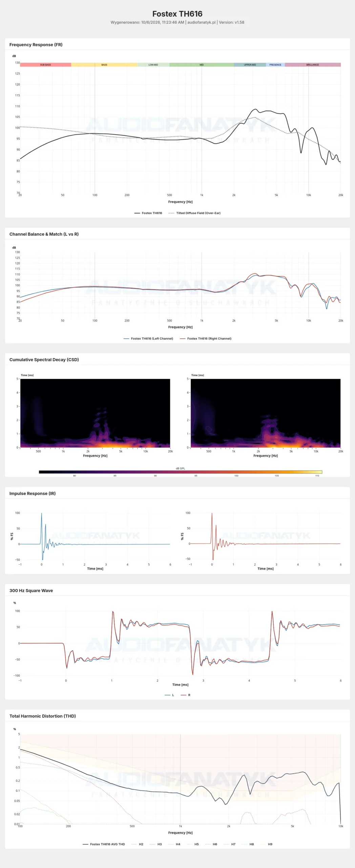Toggle the H5 harmonic legend entry
The image size is (355, 868).
point(193,844)
